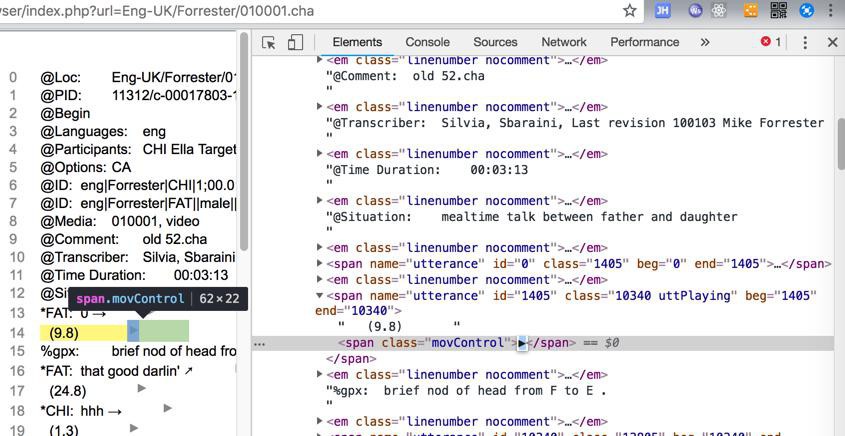This screenshot has height=436, width=845.
Task: Play the (1.3) utterance on line 19
Action: point(134,428)
